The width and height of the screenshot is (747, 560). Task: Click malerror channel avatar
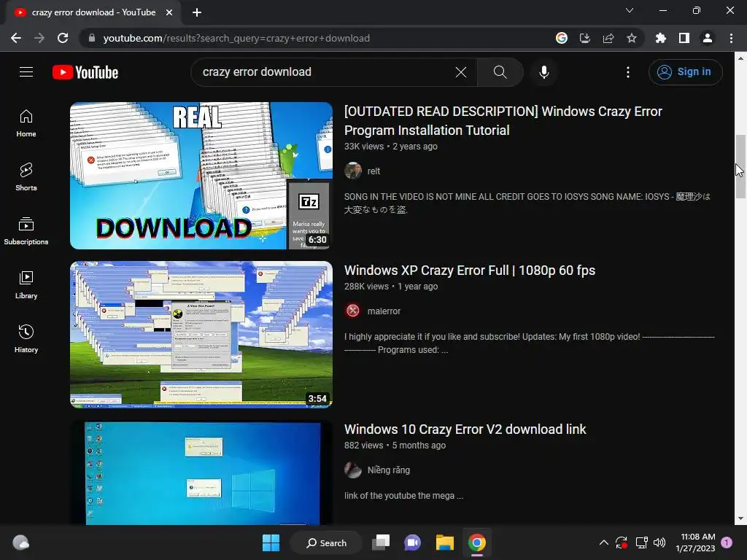tap(353, 311)
